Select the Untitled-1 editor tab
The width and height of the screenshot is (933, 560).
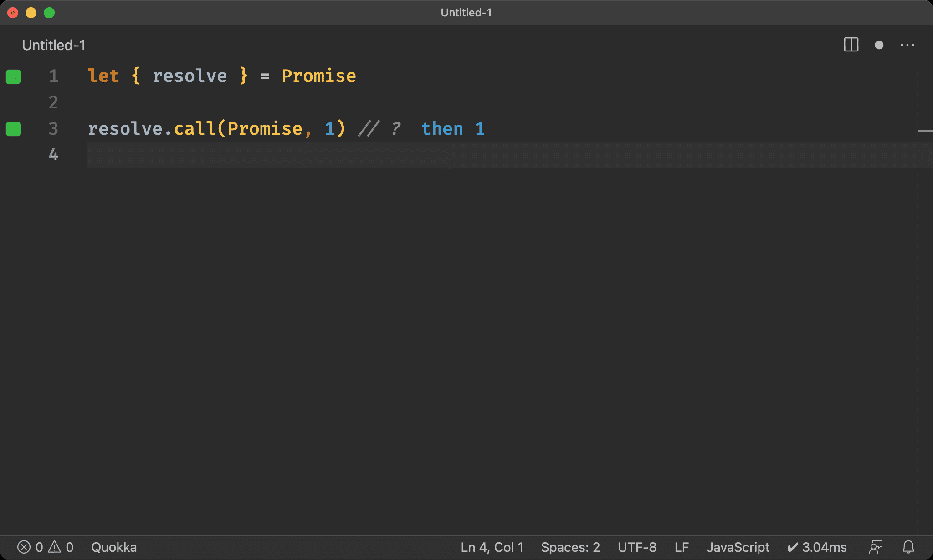[54, 45]
